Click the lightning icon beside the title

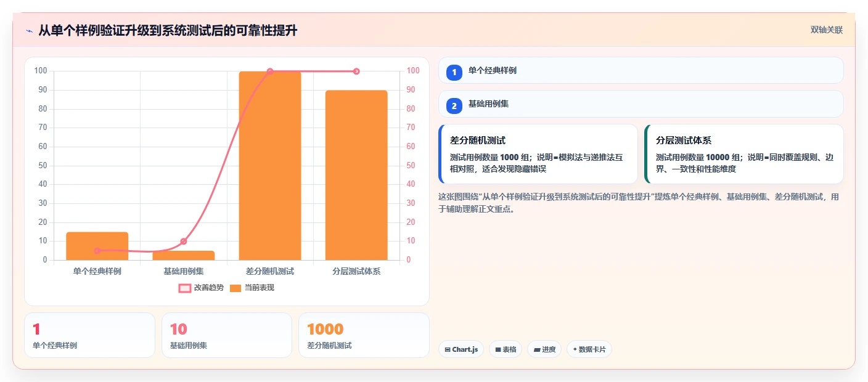[x=30, y=31]
